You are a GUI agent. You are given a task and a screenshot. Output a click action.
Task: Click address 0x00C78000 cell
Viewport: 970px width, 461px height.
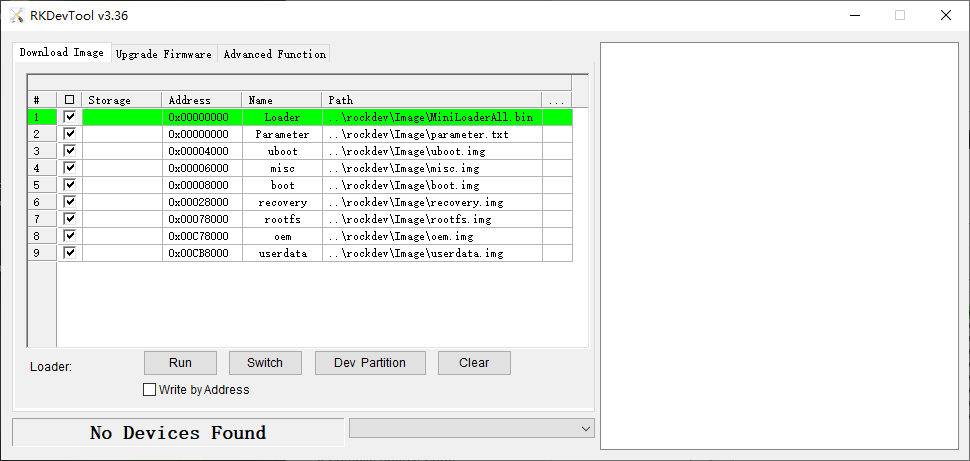(x=202, y=236)
